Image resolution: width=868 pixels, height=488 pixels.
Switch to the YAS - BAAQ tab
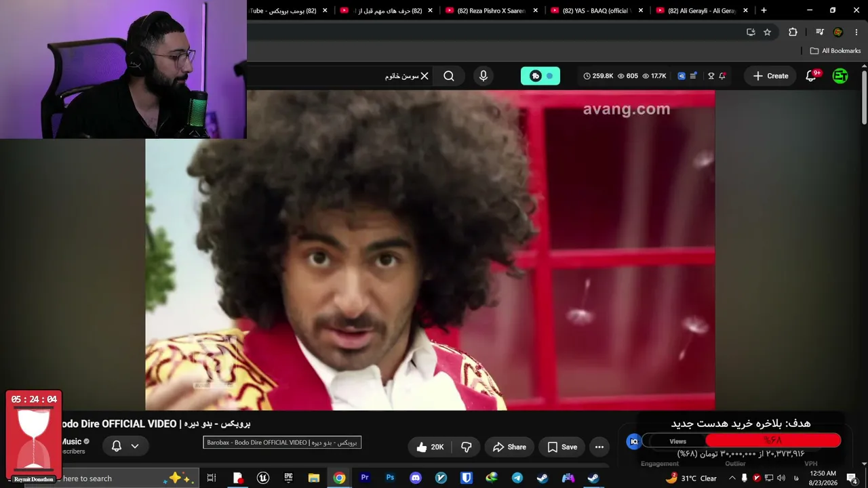597,10
